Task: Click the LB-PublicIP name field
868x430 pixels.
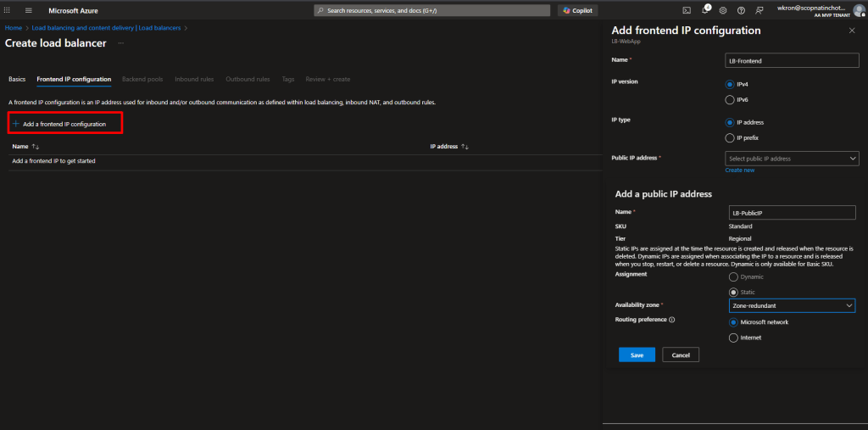Action: pos(792,212)
